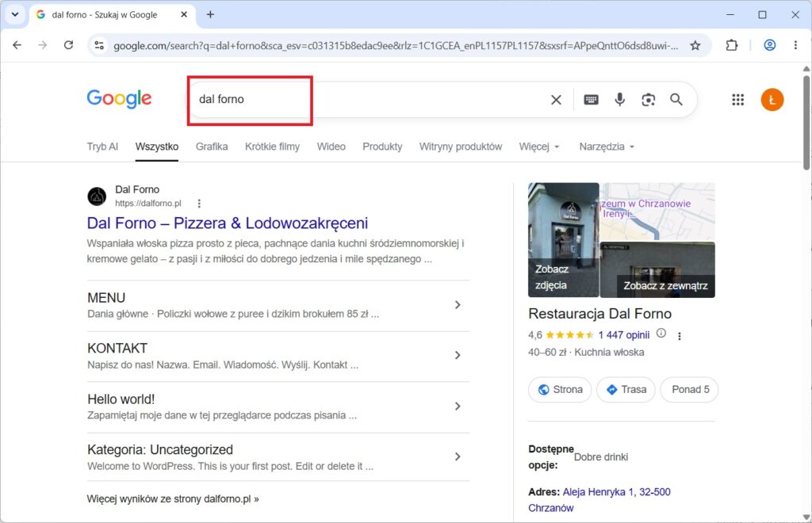Click the browser address bar URL
The height and width of the screenshot is (523, 812).
396,45
